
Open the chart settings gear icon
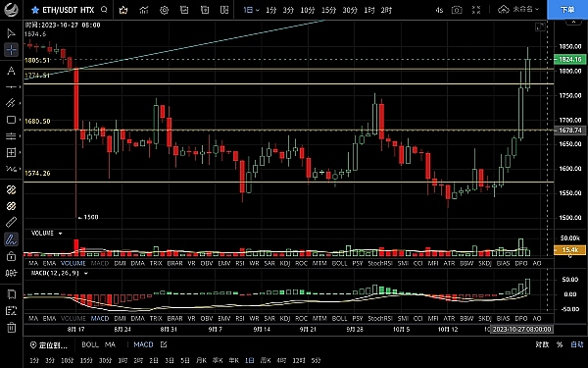(164, 10)
